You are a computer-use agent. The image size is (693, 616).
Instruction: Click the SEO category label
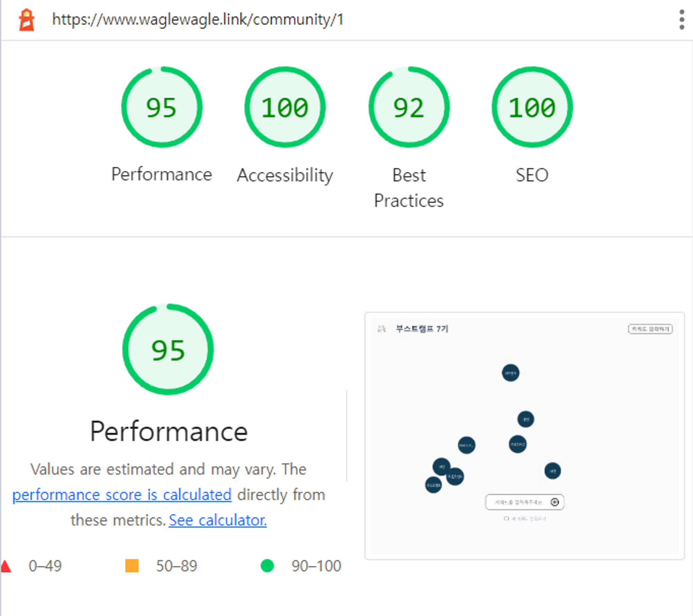[532, 175]
